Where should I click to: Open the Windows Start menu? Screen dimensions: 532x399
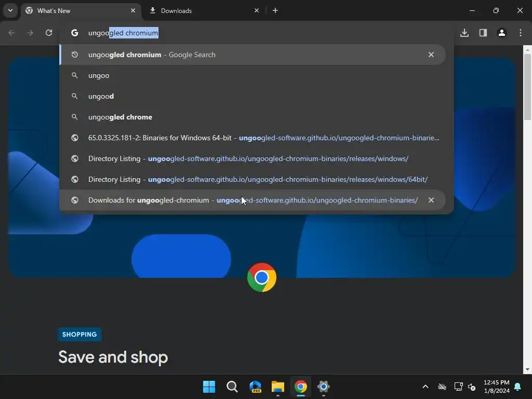(209, 387)
